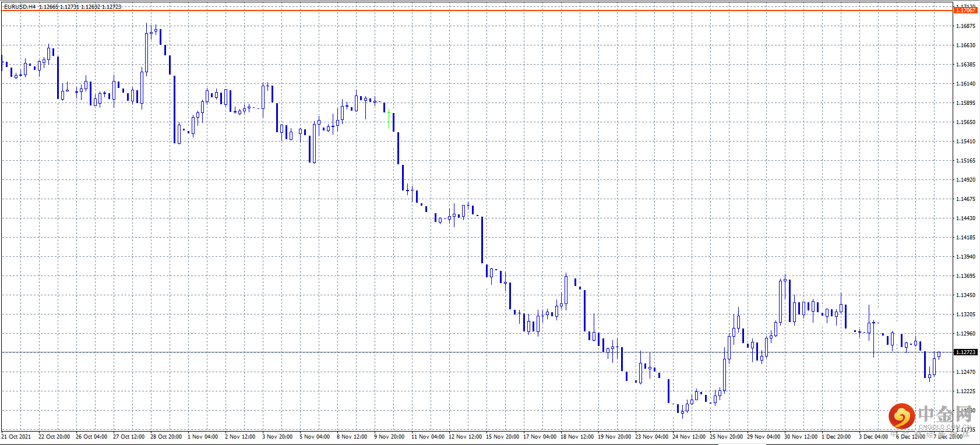Click the 1.15650 price scale label
980x445 pixels.
tap(965, 122)
